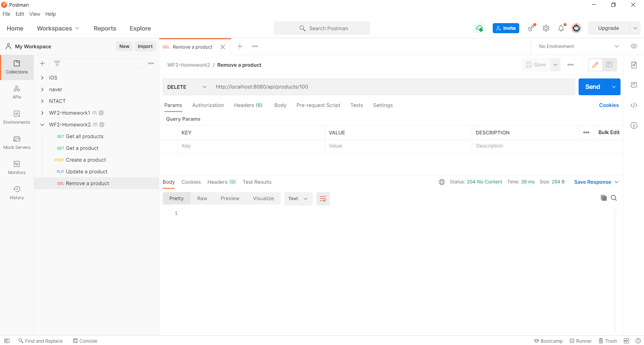The width and height of the screenshot is (644, 345).
Task: Open documentation panel icon on right
Action: click(x=634, y=65)
